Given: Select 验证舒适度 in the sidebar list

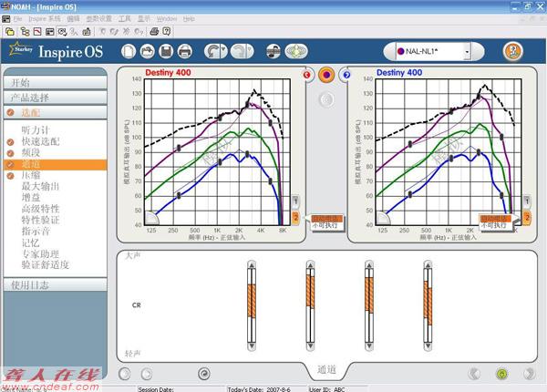Looking at the screenshot, I should click(x=46, y=264).
